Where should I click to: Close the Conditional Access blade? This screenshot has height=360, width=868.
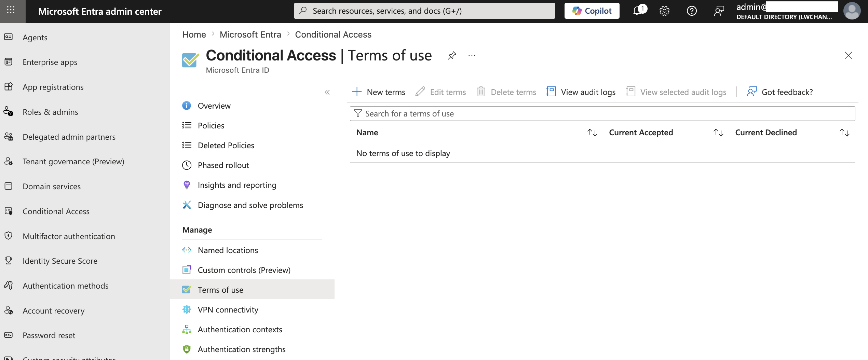pos(848,55)
